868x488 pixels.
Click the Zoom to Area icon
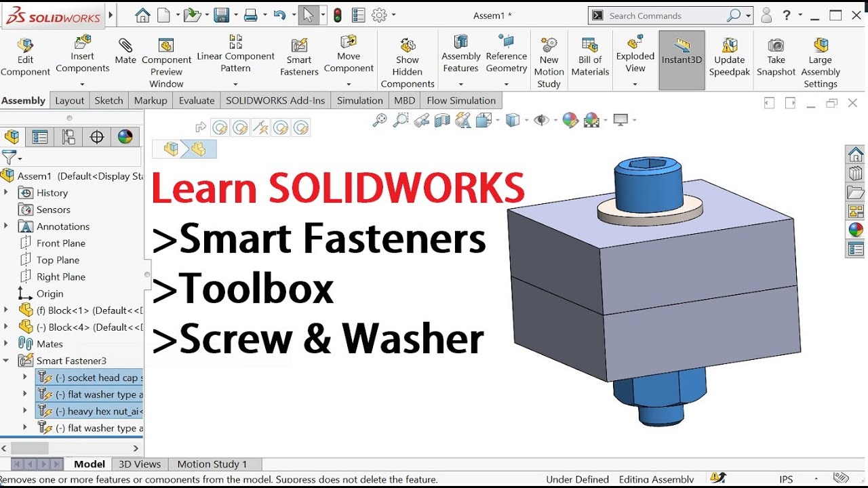401,121
